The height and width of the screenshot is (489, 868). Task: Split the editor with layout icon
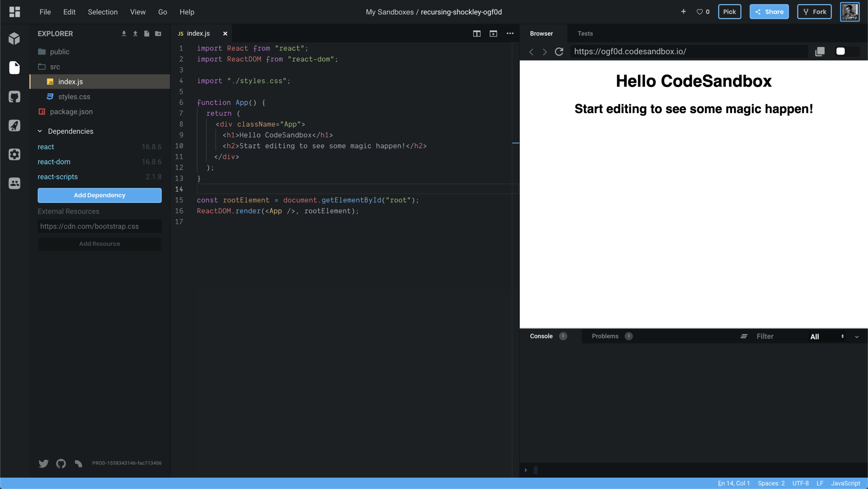tap(477, 34)
